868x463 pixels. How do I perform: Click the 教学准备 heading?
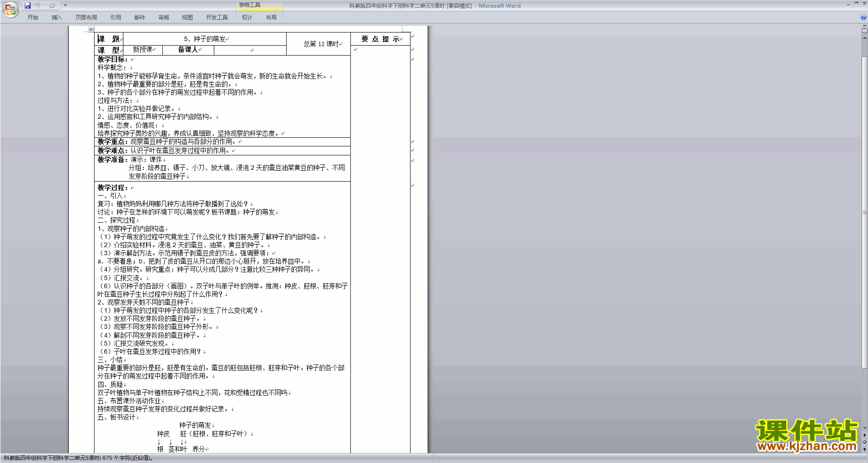[113, 159]
